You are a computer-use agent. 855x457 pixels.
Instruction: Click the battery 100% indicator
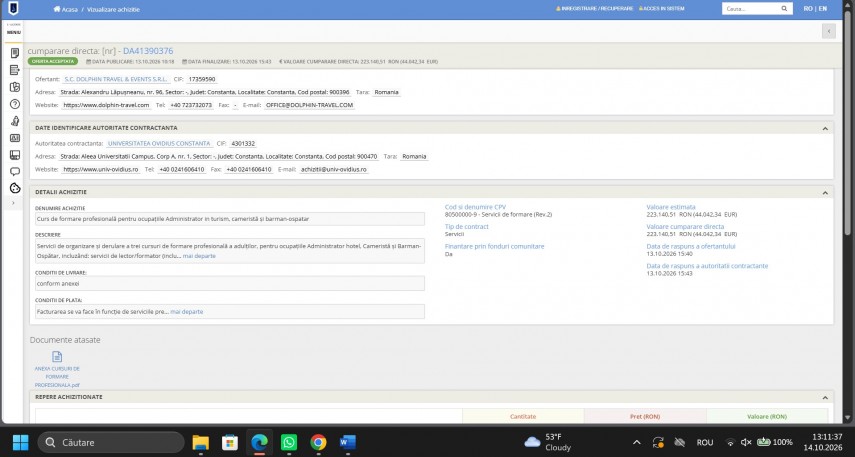pyautogui.click(x=775, y=442)
